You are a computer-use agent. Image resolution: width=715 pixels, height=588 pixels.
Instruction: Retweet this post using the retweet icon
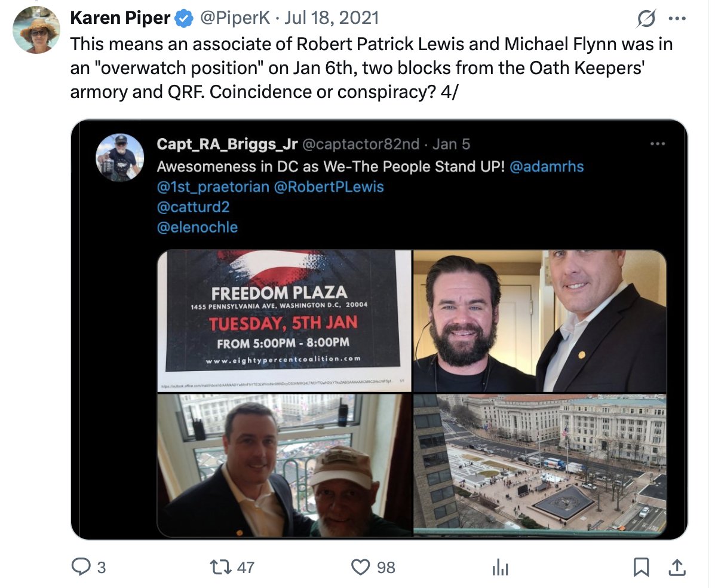(220, 567)
